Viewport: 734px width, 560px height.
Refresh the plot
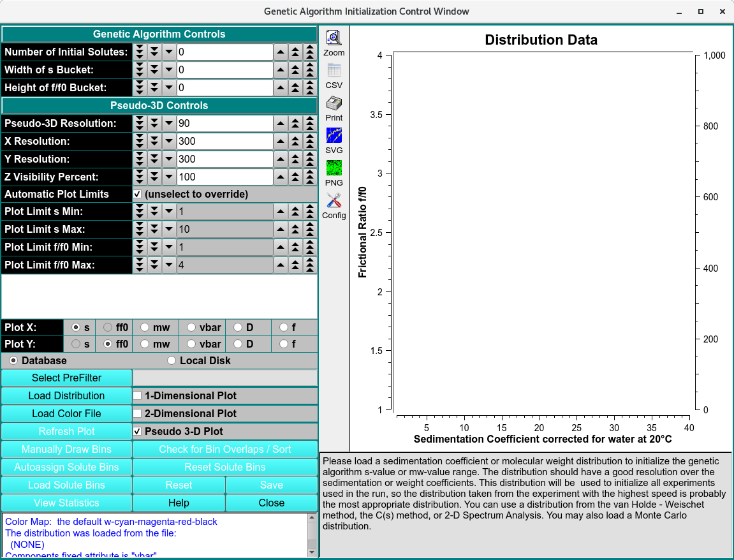coord(66,431)
